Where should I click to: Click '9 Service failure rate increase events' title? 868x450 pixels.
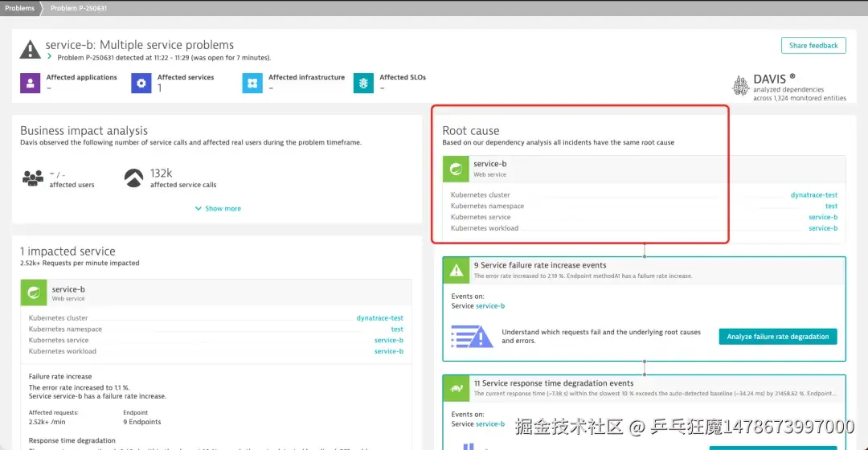[x=540, y=265]
